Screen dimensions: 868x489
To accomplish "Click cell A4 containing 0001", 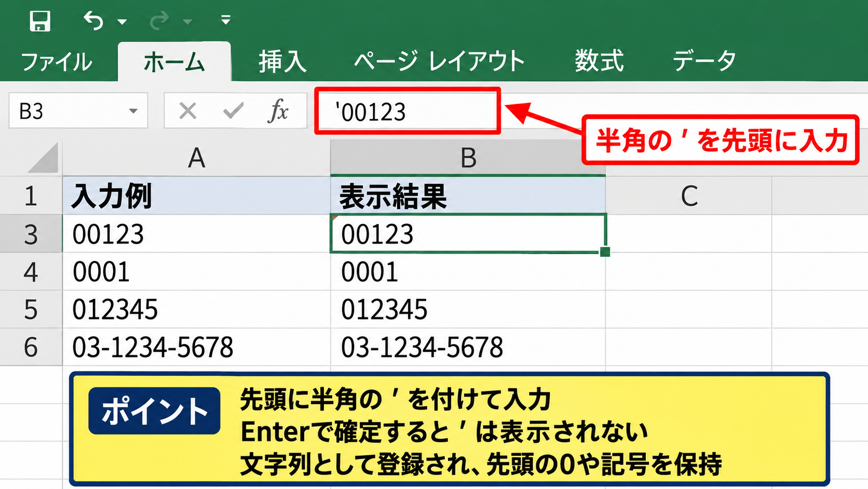I will coord(196,272).
